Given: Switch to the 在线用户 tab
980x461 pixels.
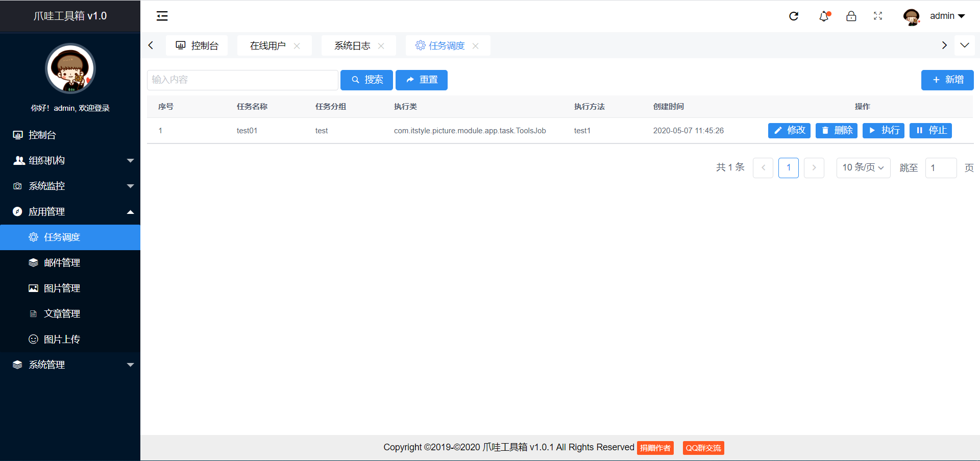Looking at the screenshot, I should (267, 46).
